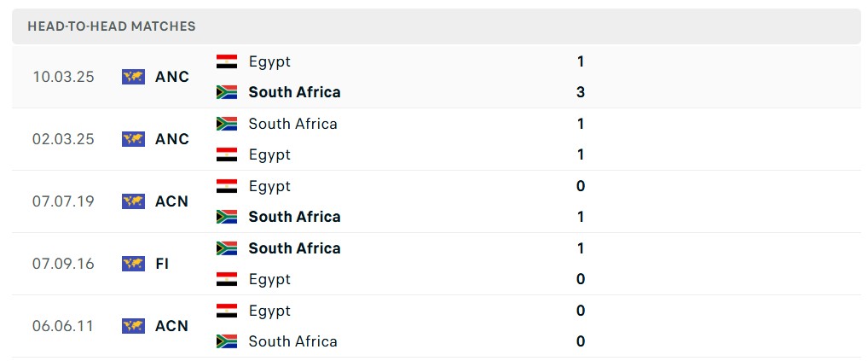868x361 pixels.
Task: Click the 06.06.11 match date
Action: pos(63,326)
